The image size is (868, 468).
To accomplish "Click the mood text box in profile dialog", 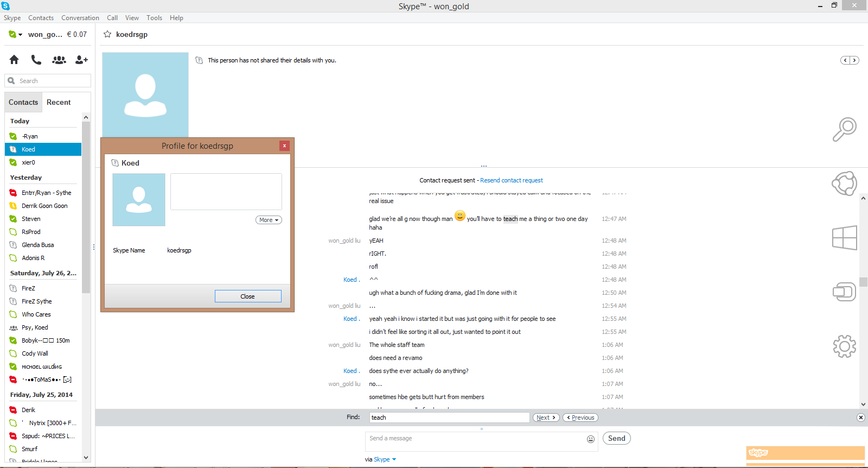I will [226, 192].
